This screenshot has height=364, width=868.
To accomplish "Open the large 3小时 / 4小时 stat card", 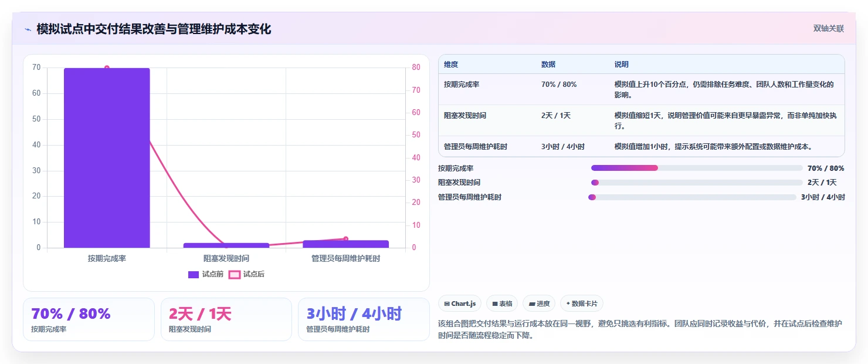I will [x=364, y=319].
